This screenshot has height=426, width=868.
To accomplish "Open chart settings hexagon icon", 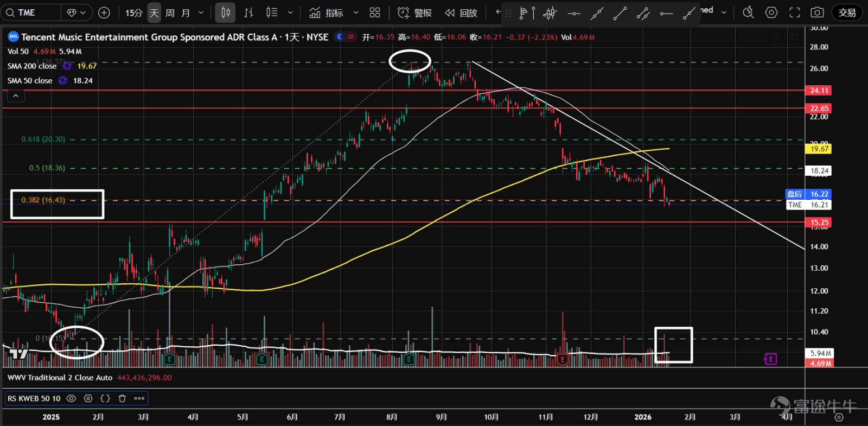I will coord(771,12).
